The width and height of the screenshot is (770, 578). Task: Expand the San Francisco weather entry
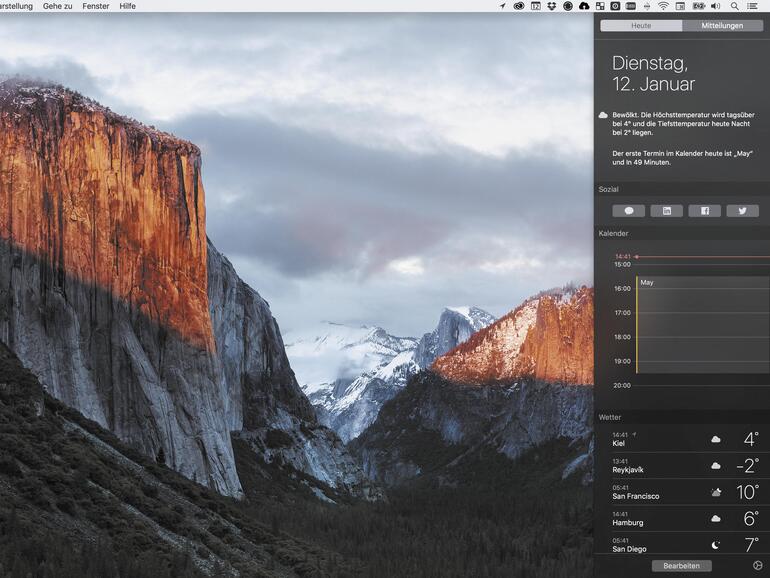682,492
